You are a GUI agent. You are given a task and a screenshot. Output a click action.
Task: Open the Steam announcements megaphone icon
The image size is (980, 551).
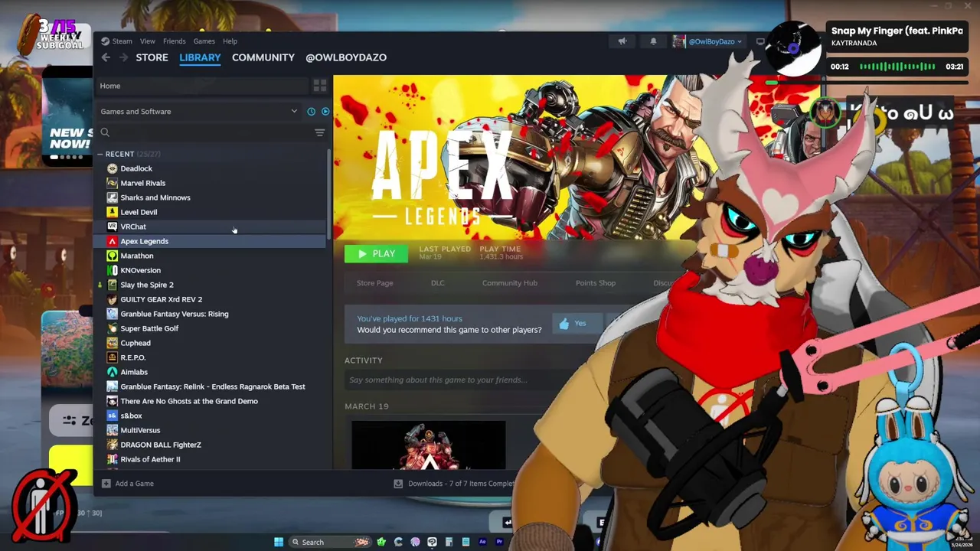click(x=622, y=41)
